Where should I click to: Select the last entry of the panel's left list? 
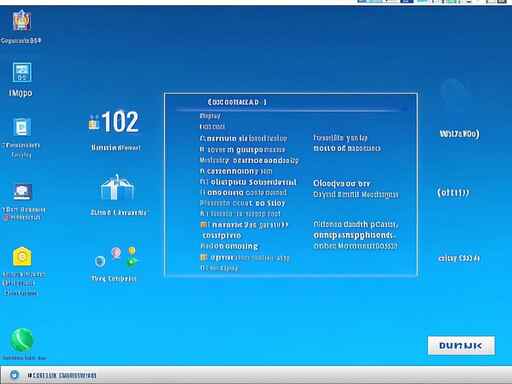(x=219, y=268)
